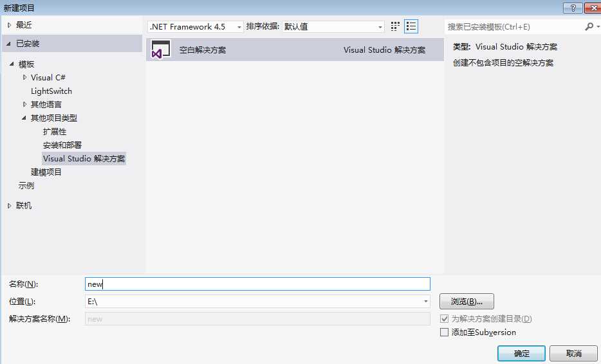The width and height of the screenshot is (601, 364).
Task: Select 其他语言 tree item label
Action: (x=46, y=104)
